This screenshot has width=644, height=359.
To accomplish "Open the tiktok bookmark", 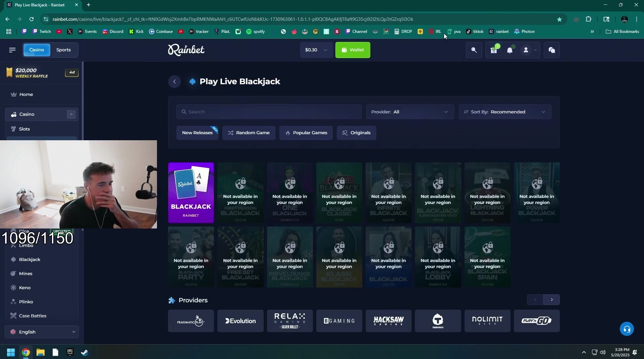I will [475, 32].
